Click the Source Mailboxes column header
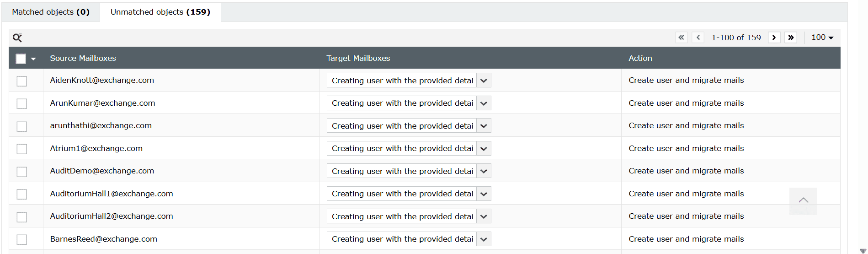This screenshot has height=254, width=868. pyautogui.click(x=83, y=58)
